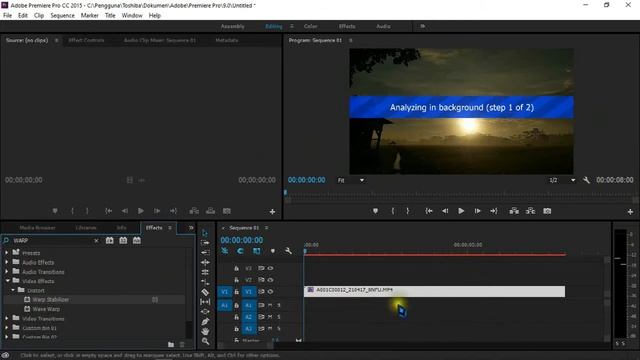Filter effects by 32-bit Color badge
This screenshot has height=360, width=640.
[123, 240]
